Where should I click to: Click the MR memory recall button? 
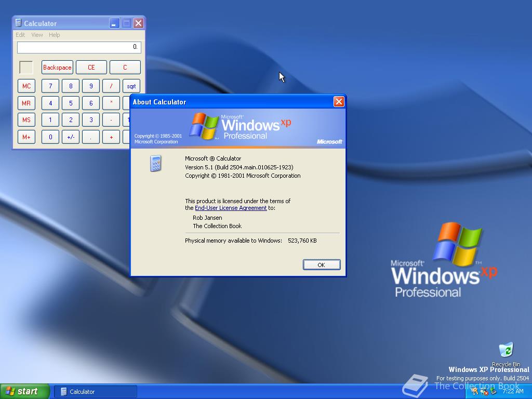[26, 103]
